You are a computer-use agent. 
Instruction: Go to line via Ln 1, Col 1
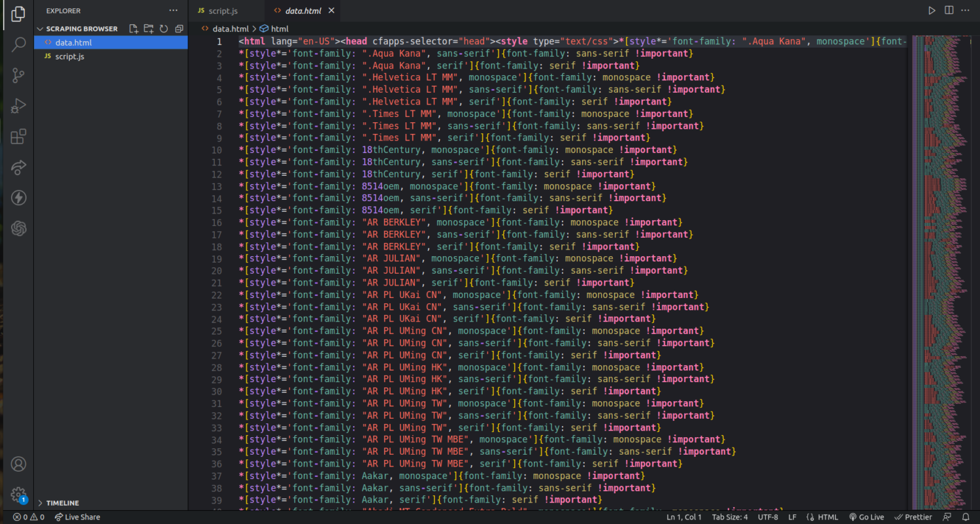pos(684,517)
